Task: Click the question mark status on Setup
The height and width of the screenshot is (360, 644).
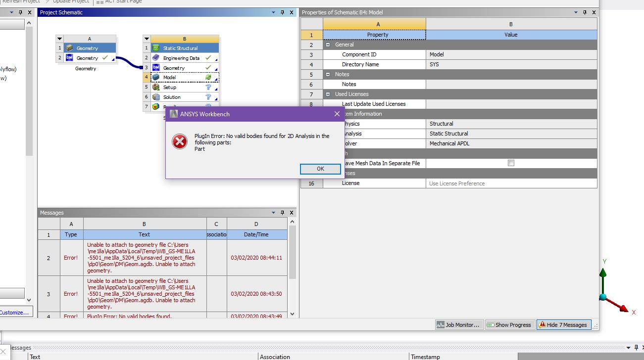Action: (208, 87)
